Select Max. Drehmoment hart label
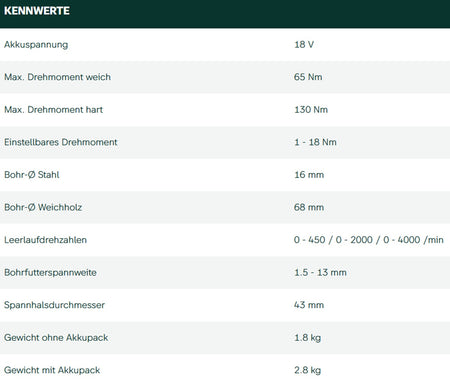This screenshot has width=450, height=382. click(53, 110)
